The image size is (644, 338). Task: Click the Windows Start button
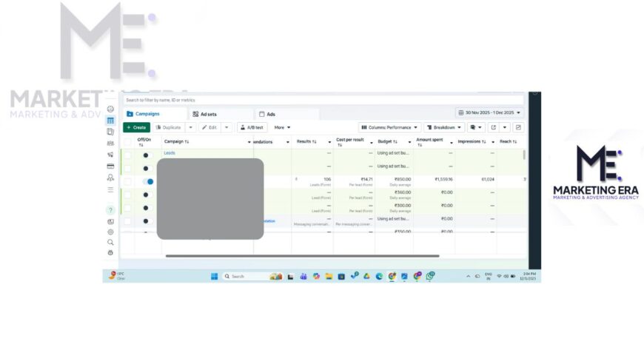click(x=214, y=276)
